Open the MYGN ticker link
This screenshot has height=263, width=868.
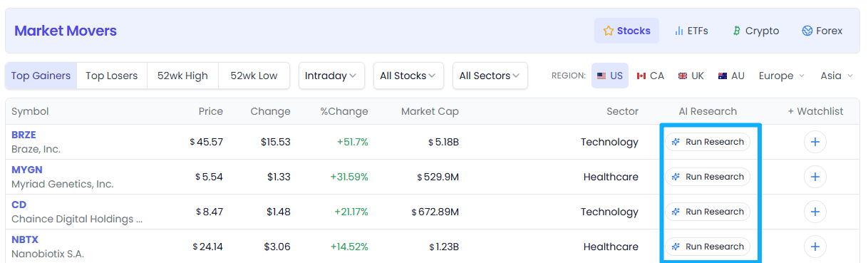coord(26,170)
